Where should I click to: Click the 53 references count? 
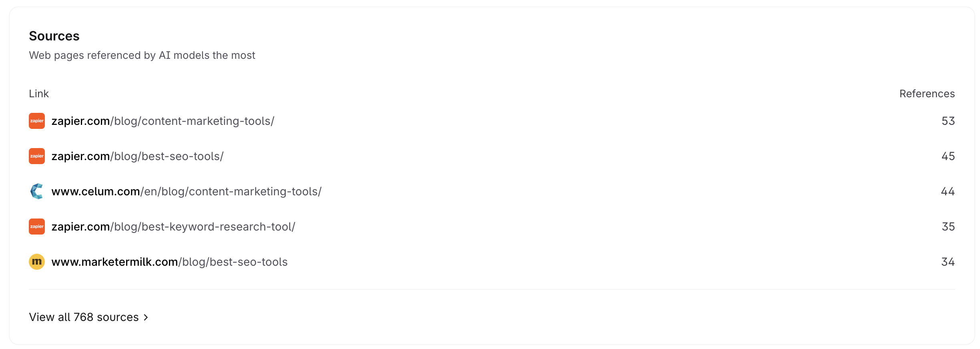pos(948,121)
